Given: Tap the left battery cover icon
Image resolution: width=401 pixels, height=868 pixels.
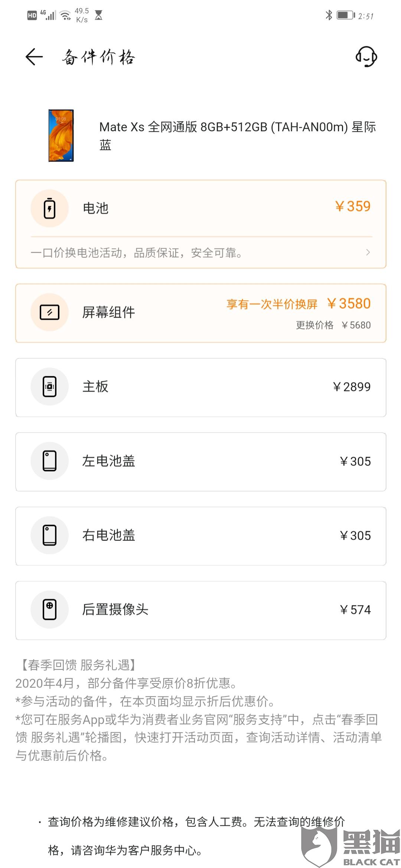Looking at the screenshot, I should click(x=49, y=461).
